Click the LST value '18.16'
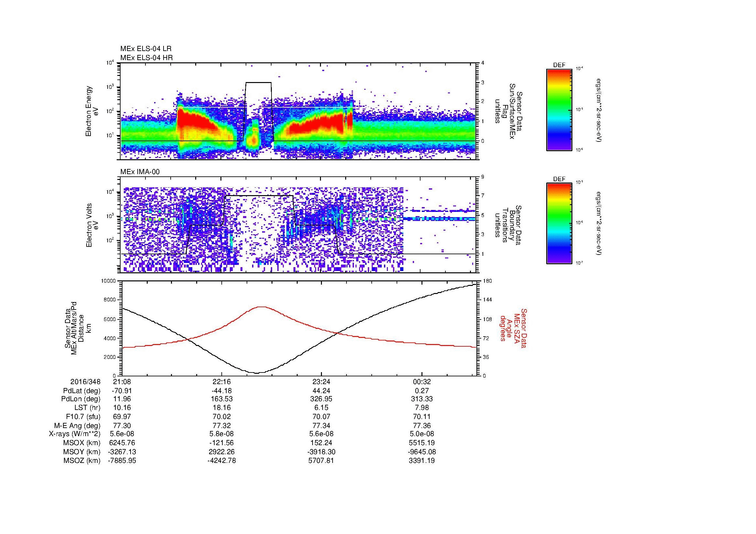This screenshot has height=534, width=756. coord(222,408)
